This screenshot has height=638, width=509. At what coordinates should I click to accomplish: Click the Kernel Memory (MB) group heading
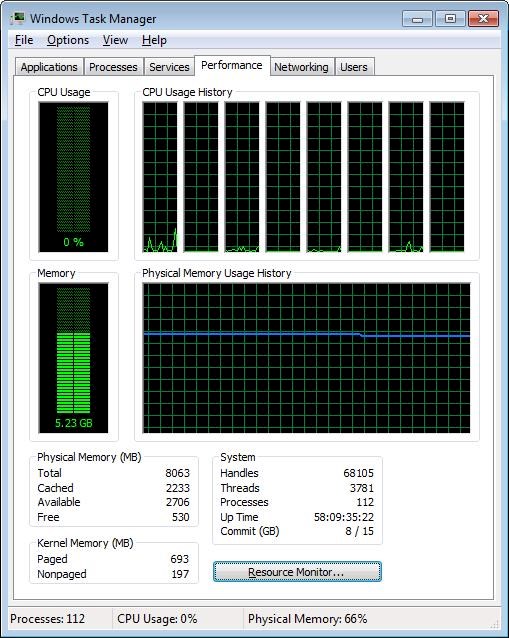pyautogui.click(x=85, y=543)
